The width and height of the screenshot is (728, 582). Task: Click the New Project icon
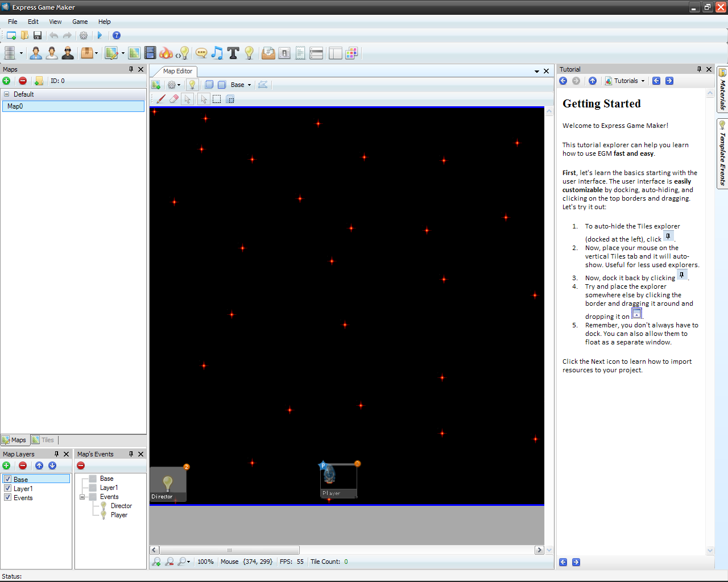pos(11,35)
